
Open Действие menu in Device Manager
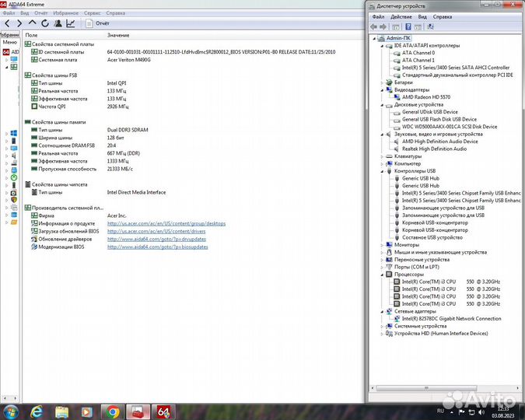[x=401, y=17]
